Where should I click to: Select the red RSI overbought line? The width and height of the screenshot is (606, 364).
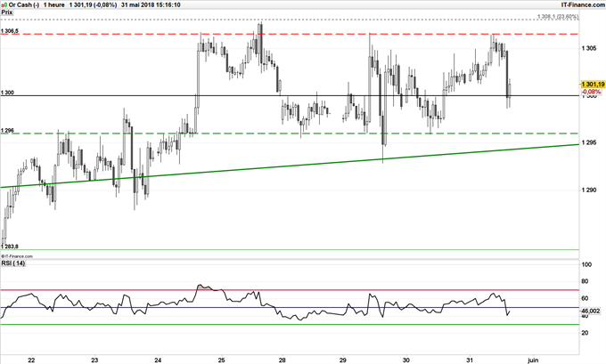point(290,290)
